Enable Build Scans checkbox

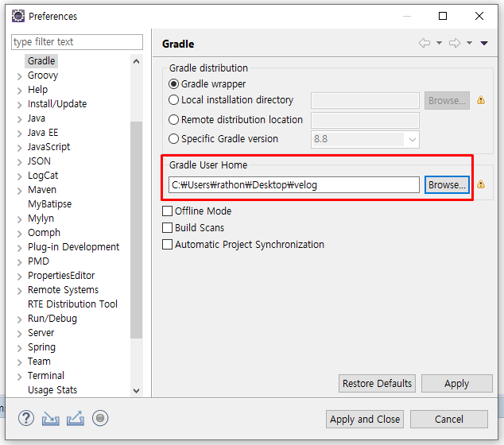coord(167,228)
